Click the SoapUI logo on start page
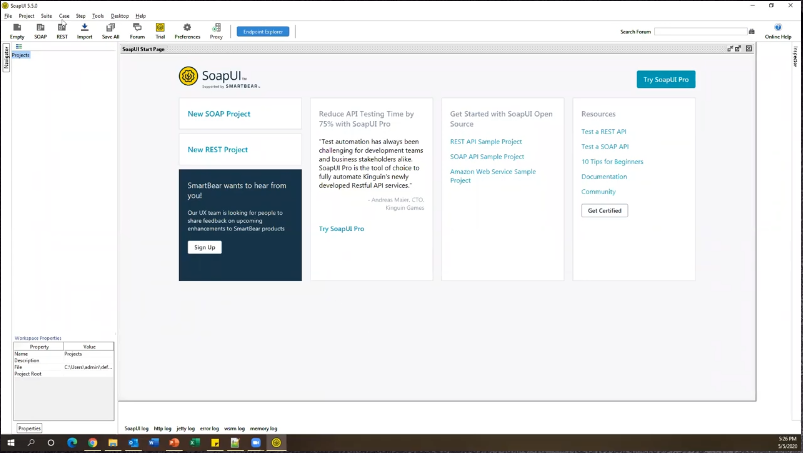 [219, 77]
